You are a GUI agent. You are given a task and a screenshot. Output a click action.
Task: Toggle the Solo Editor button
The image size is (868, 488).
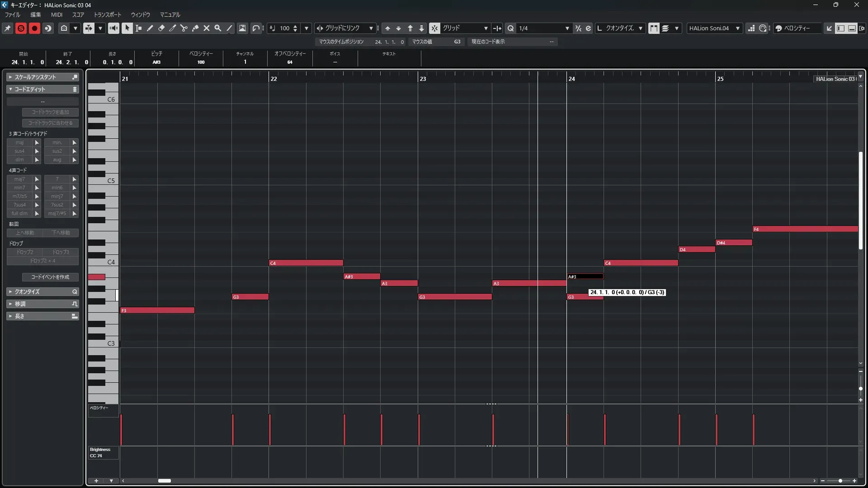pyautogui.click(x=21, y=28)
